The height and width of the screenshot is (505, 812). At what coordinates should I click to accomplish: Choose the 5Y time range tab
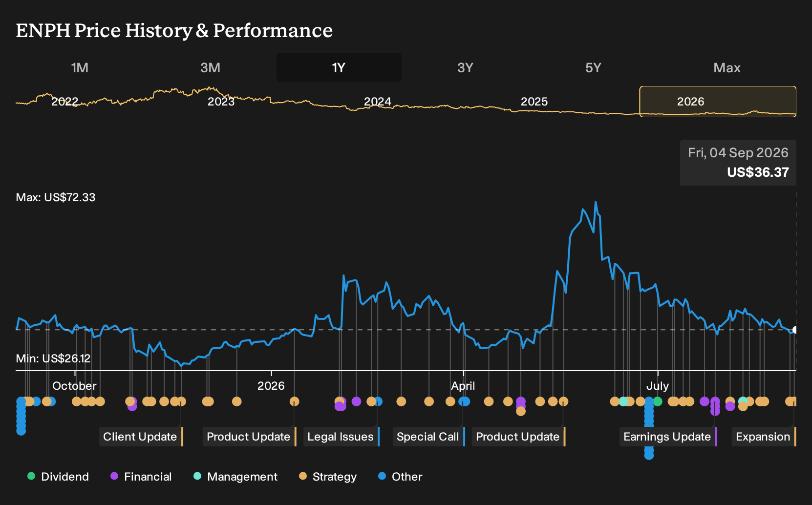click(593, 67)
